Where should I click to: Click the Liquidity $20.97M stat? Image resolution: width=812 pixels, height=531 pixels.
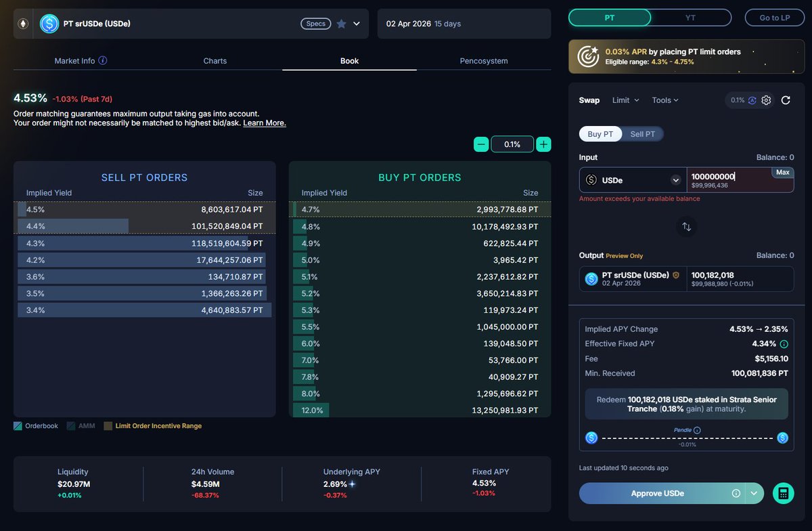(73, 484)
